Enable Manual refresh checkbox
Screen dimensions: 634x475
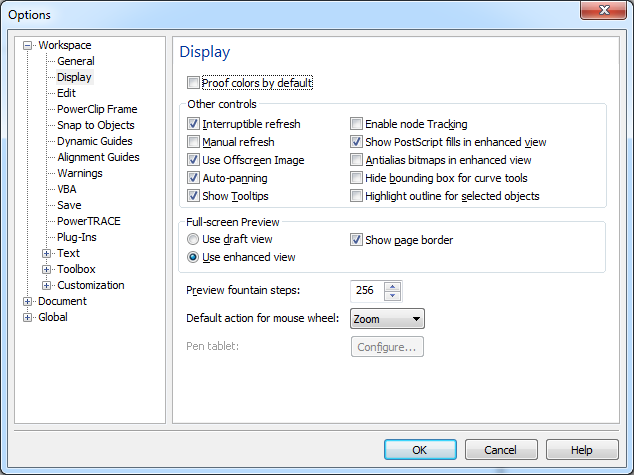click(x=193, y=142)
